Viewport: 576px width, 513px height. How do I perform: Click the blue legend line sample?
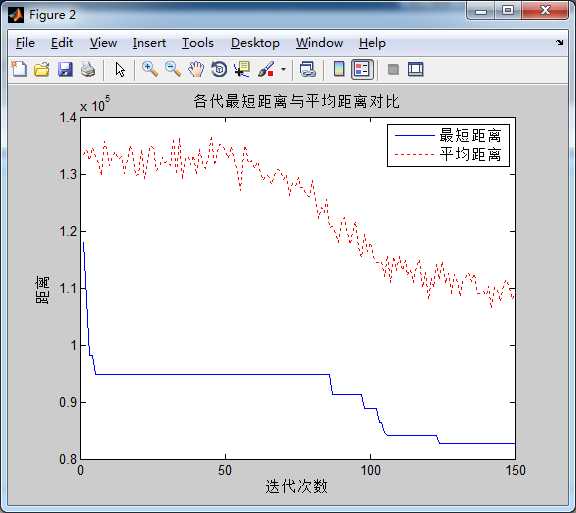(x=414, y=136)
